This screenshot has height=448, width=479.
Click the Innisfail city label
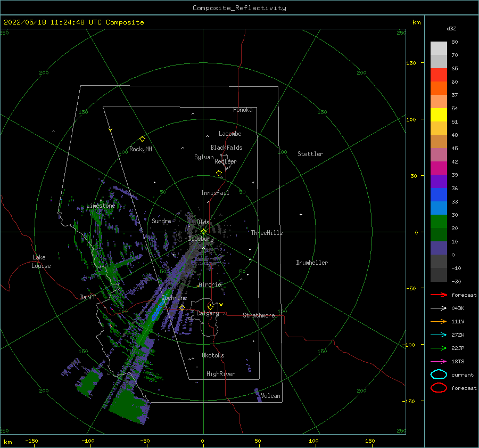coord(215,193)
